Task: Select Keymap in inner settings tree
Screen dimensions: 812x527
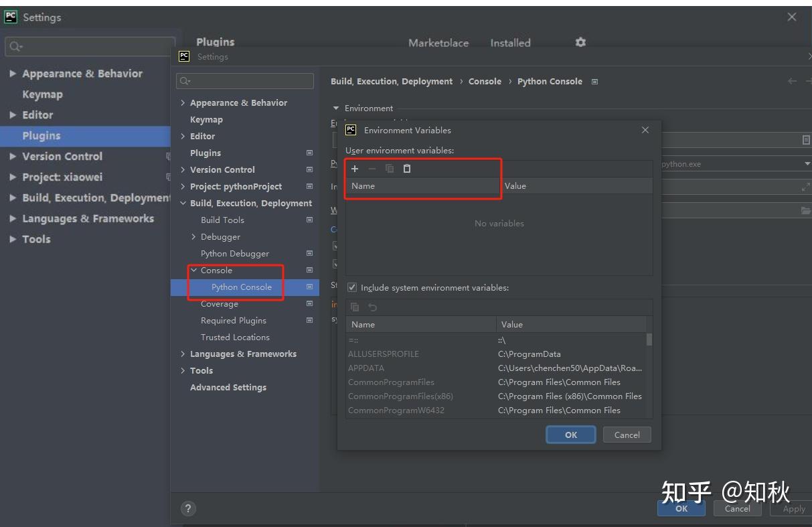Action: pos(206,120)
